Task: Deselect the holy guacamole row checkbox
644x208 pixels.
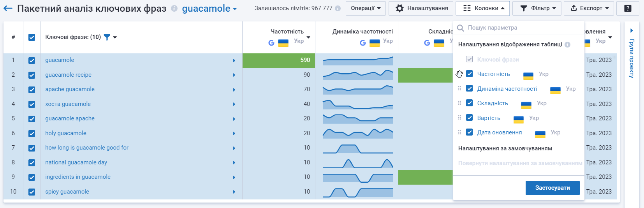Action: (32, 133)
